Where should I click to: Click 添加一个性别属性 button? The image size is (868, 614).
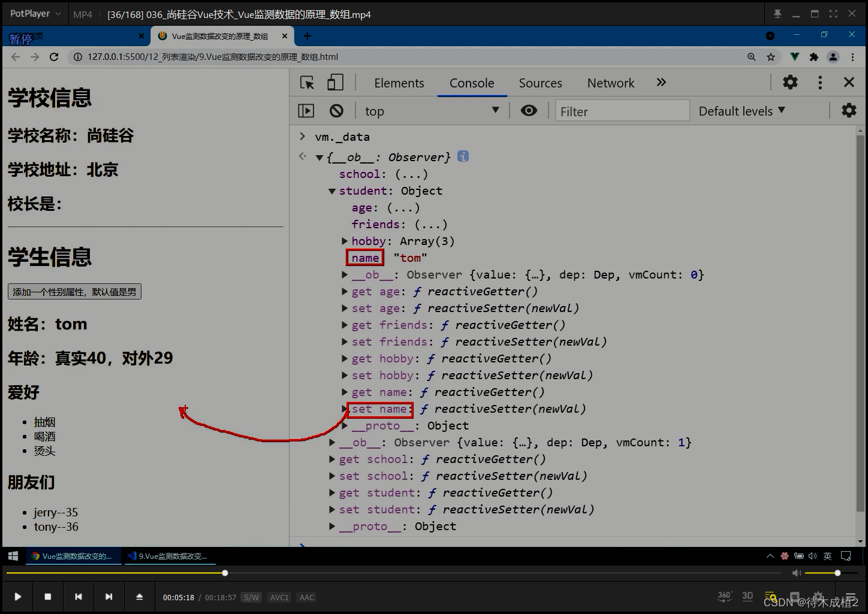[74, 292]
